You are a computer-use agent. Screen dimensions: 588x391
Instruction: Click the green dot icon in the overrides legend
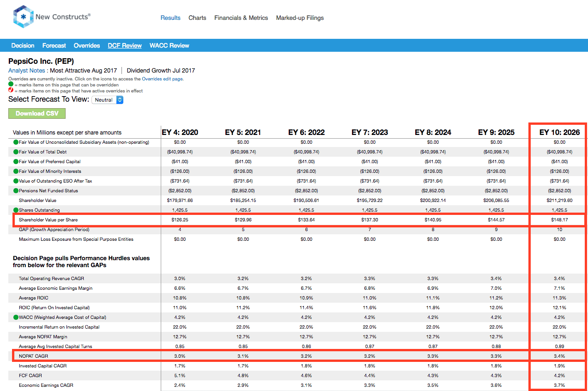pyautogui.click(x=11, y=85)
